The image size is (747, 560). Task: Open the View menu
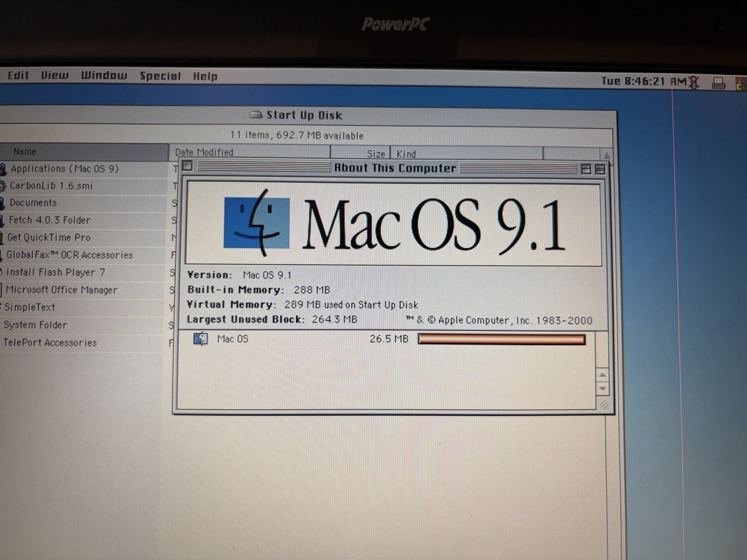(x=54, y=75)
